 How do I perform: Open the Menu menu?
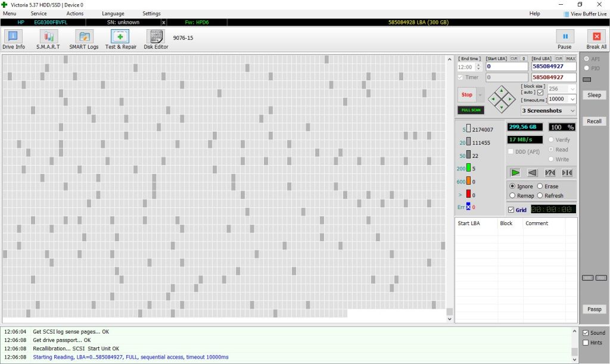click(10, 13)
